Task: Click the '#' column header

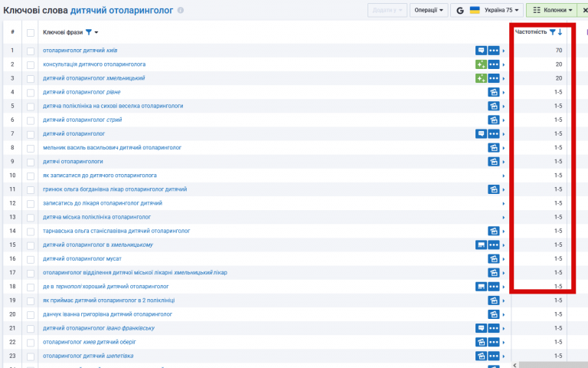Action: 12,32
